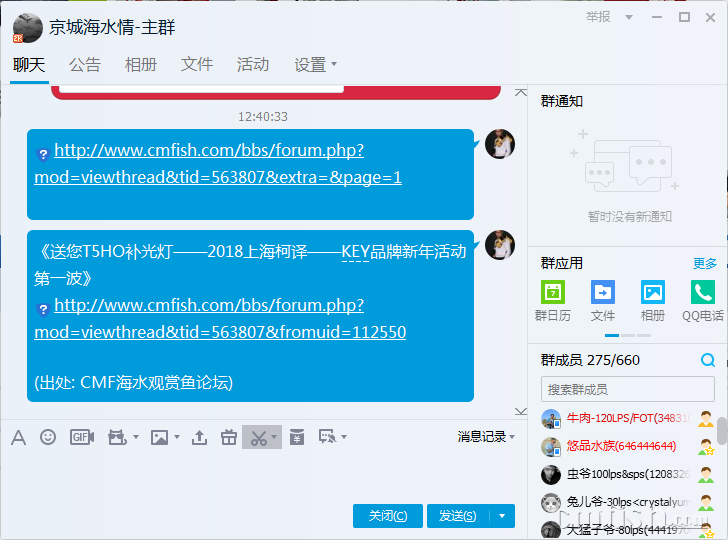Open the dropdown arrow next to 举报
Screen dimensions: 728x540
click(x=629, y=18)
